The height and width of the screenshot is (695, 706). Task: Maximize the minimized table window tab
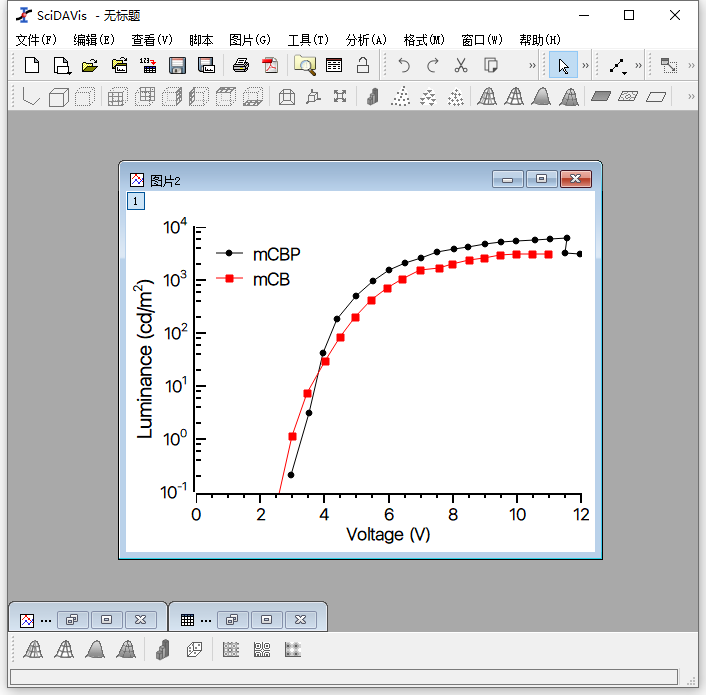267,619
